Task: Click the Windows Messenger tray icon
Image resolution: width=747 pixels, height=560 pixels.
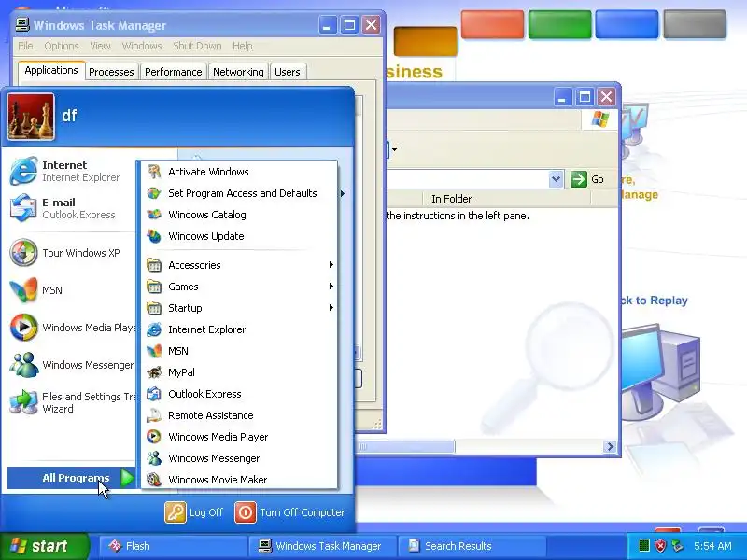Action: (677, 546)
